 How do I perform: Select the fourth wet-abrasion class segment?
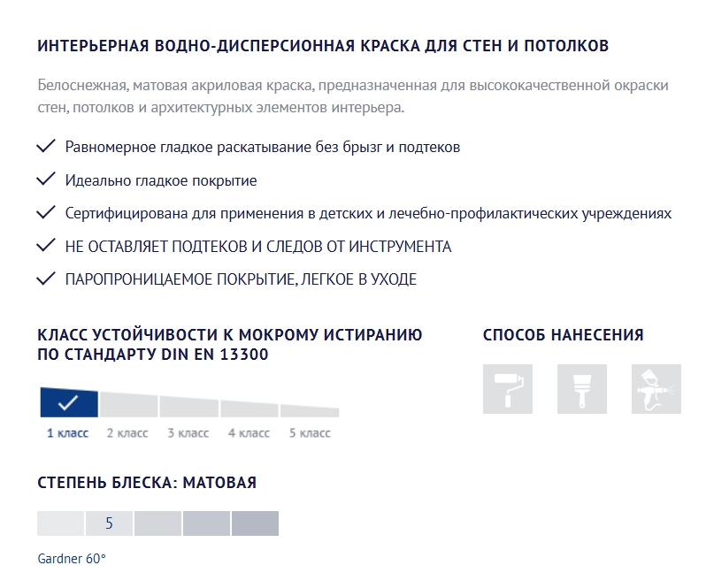coord(250,409)
